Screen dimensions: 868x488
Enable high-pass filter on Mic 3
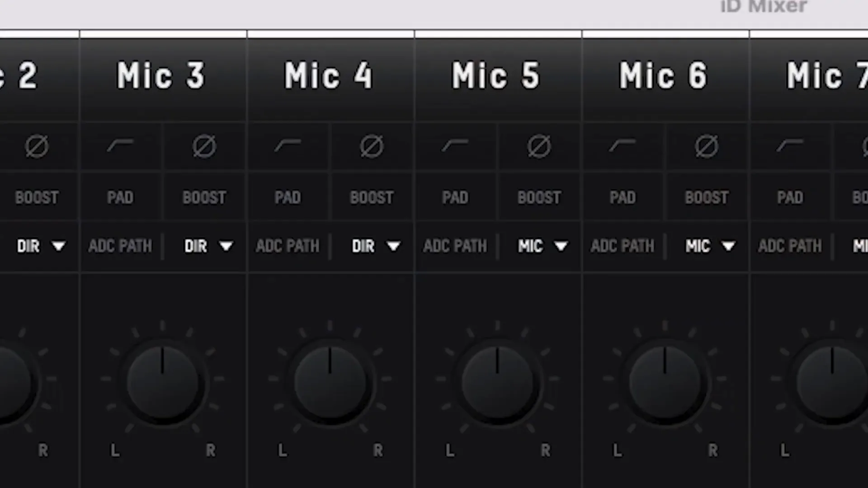[119, 146]
